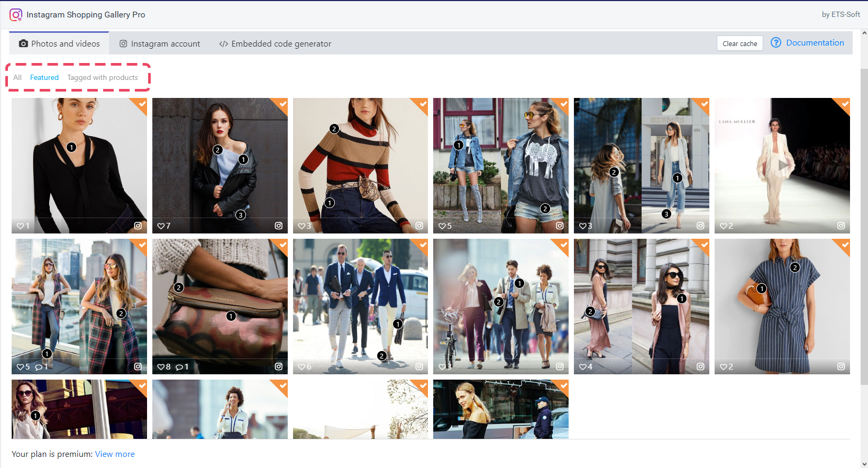868x468 pixels.
Task: Click product tag 1 on orange handbag
Action: (762, 289)
